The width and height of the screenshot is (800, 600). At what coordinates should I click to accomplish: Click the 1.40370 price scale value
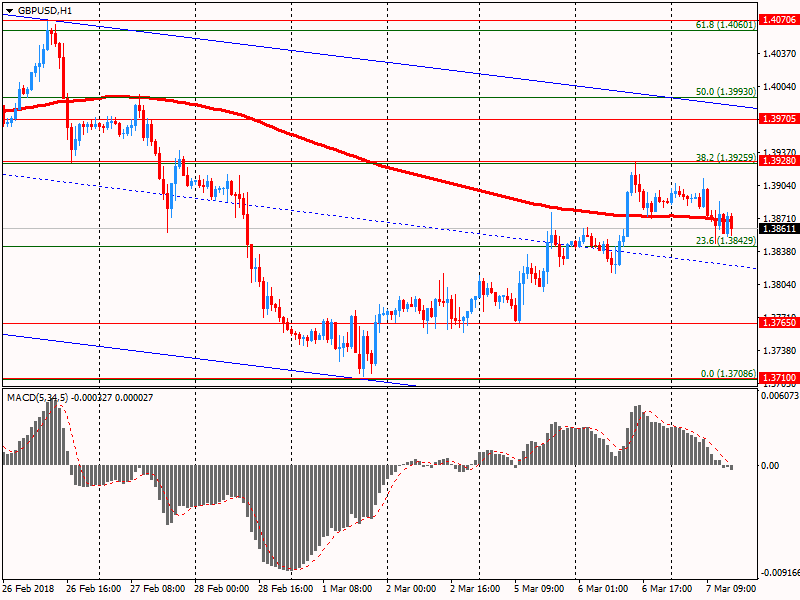coord(779,54)
